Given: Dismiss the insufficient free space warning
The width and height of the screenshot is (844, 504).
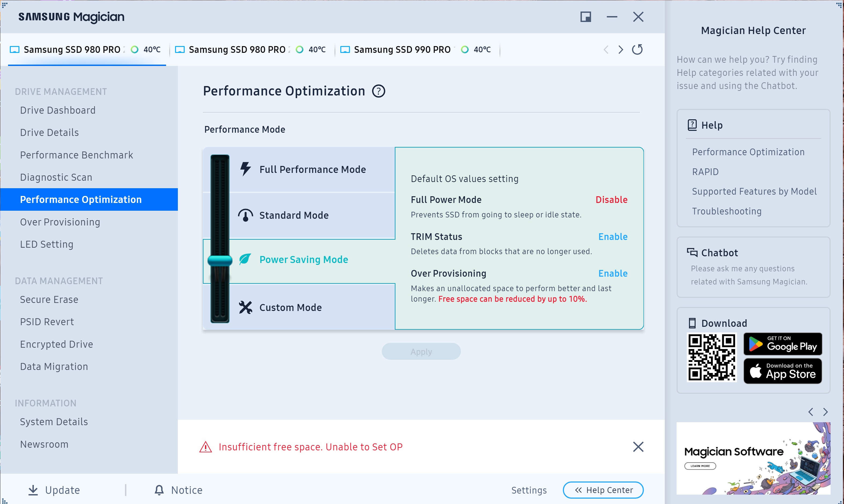Looking at the screenshot, I should [x=638, y=447].
